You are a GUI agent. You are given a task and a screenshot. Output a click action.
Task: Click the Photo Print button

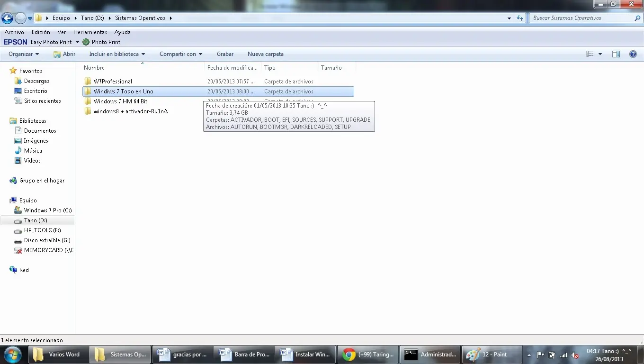102,42
